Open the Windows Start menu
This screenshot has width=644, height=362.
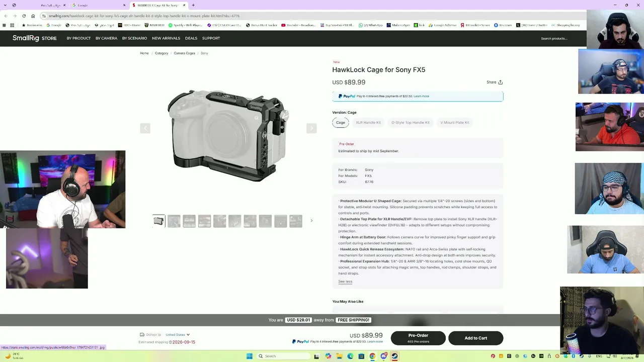click(250, 356)
